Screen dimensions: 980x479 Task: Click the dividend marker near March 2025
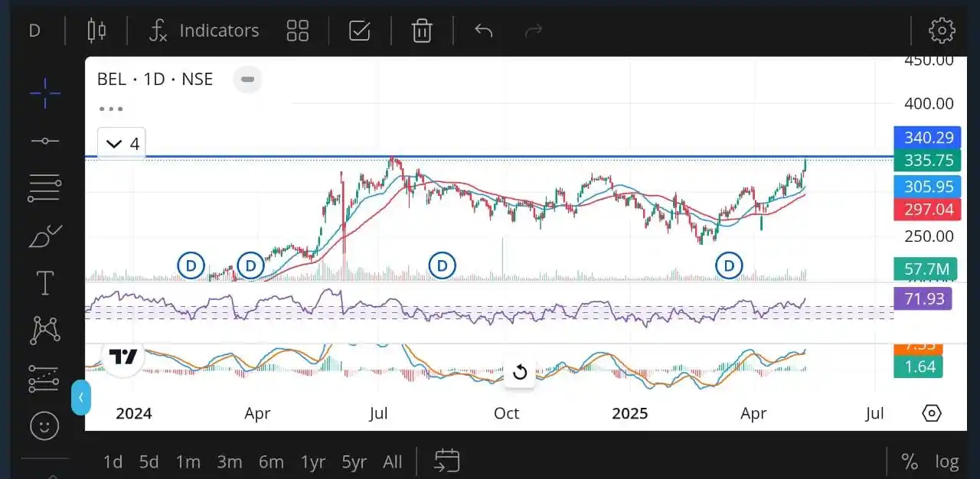pyautogui.click(x=729, y=266)
